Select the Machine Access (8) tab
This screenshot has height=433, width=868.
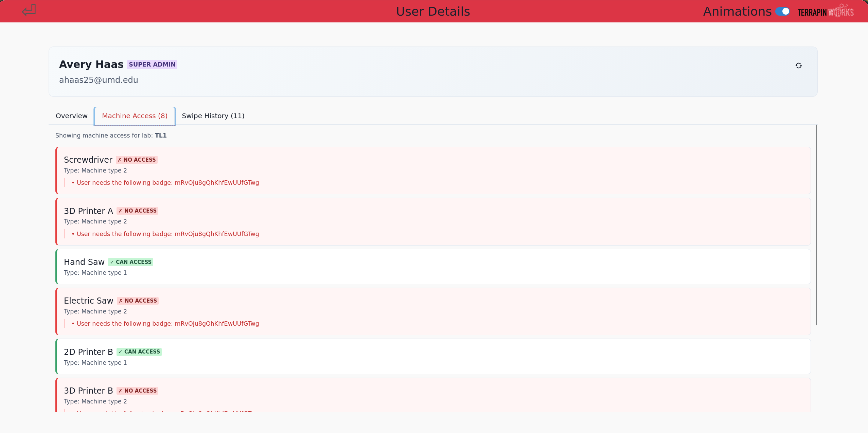[135, 116]
